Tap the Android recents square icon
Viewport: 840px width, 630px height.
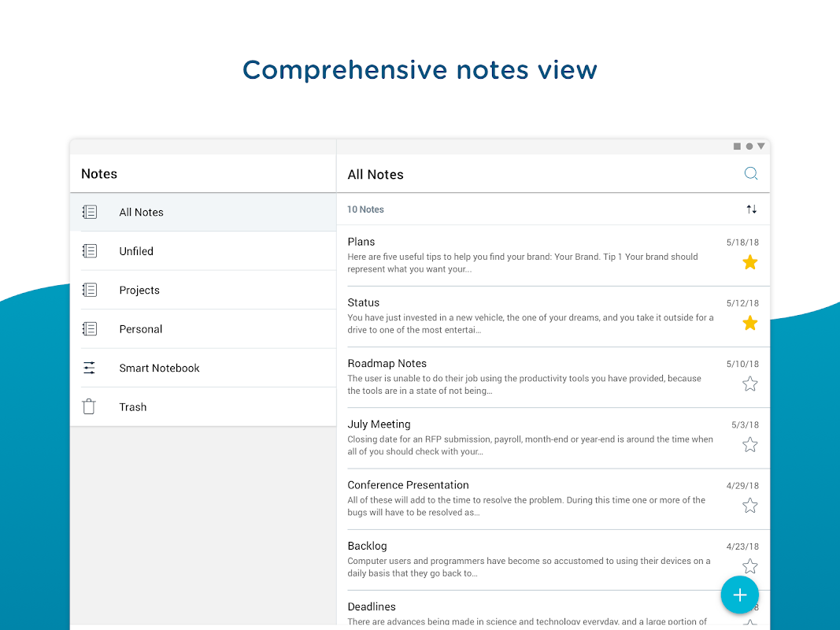click(x=737, y=146)
